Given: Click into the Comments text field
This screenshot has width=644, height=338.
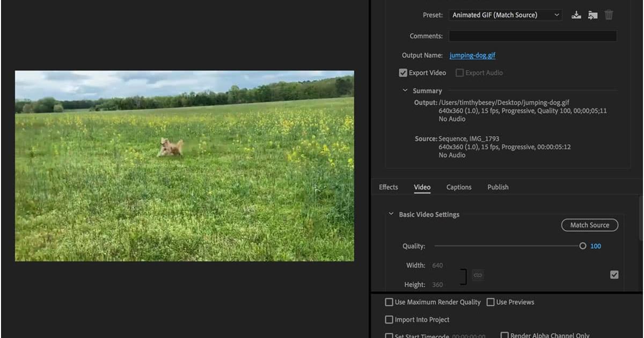Looking at the screenshot, I should (532, 36).
